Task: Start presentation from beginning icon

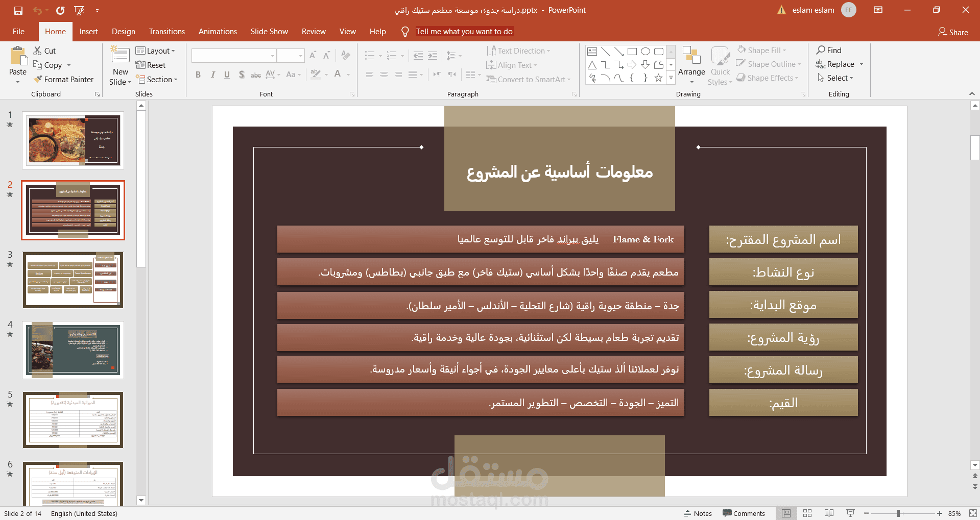Action: click(79, 10)
